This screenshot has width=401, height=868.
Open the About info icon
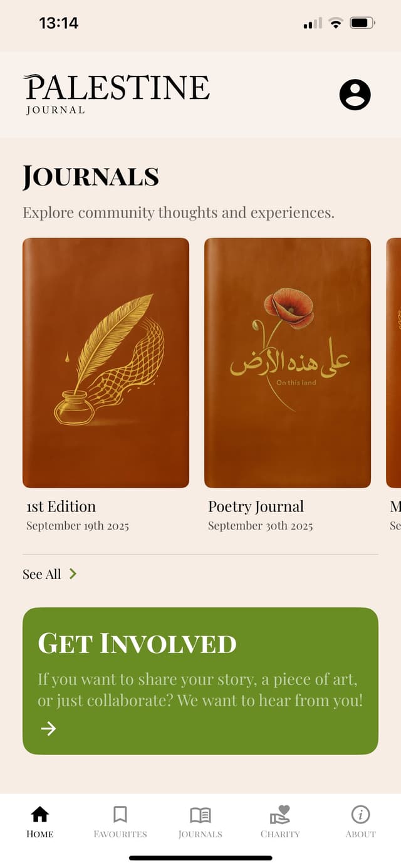[x=360, y=814]
